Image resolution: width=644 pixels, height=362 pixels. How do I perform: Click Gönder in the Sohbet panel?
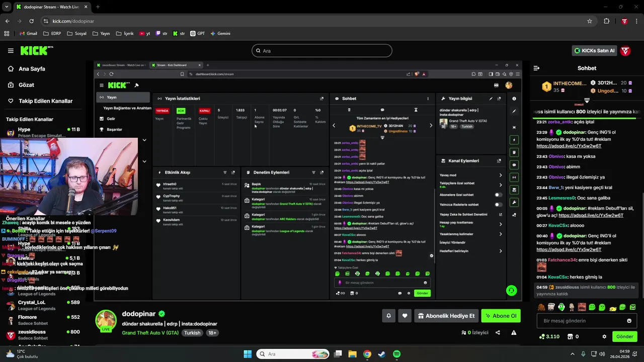pos(625,336)
